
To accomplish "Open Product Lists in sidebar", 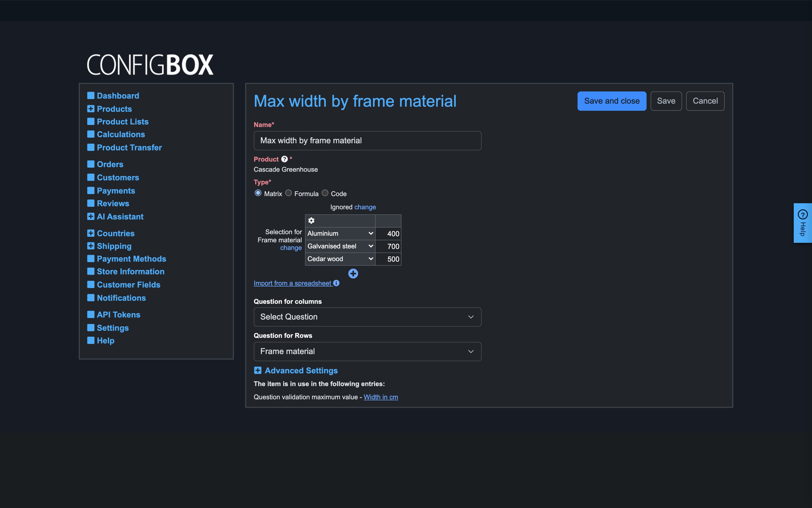I will coord(123,122).
